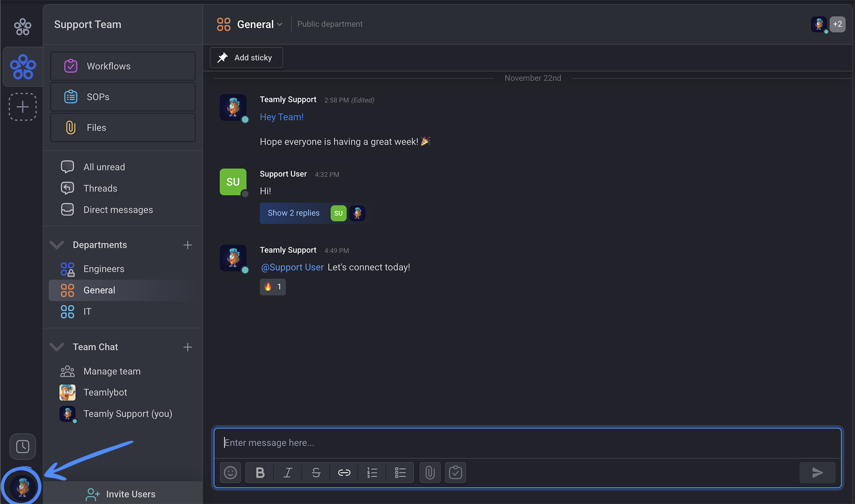
Task: Focus the Enter message here field
Action: [528, 443]
